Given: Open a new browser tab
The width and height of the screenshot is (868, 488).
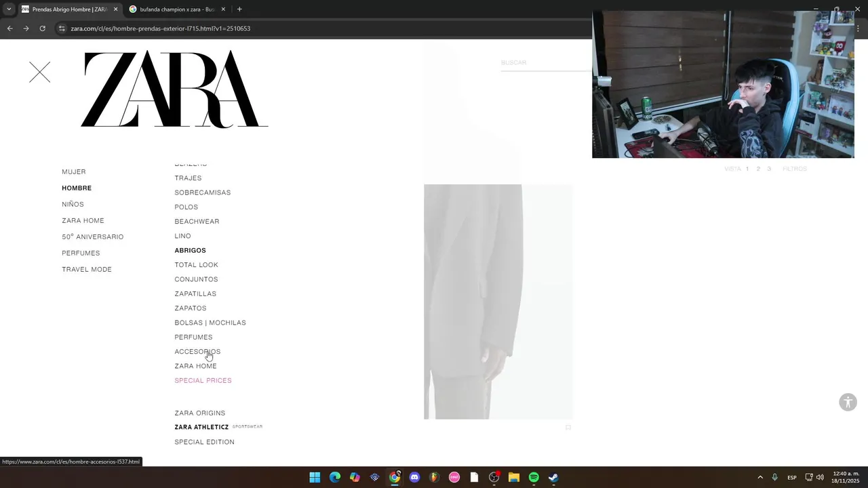Looking at the screenshot, I should tap(239, 9).
